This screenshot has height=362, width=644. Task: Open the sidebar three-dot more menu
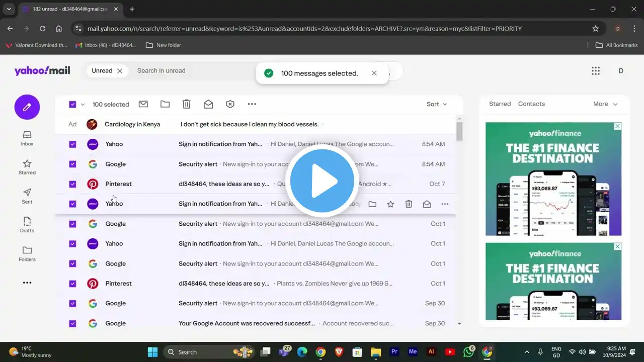click(27, 283)
